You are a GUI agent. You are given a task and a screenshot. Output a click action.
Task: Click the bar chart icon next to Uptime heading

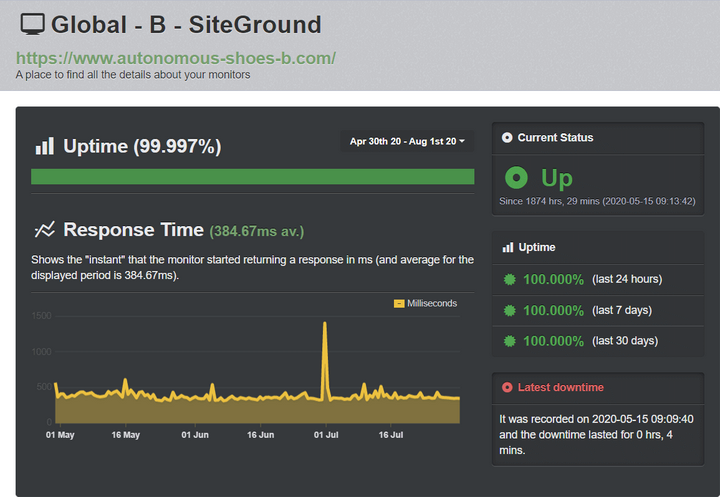45,146
